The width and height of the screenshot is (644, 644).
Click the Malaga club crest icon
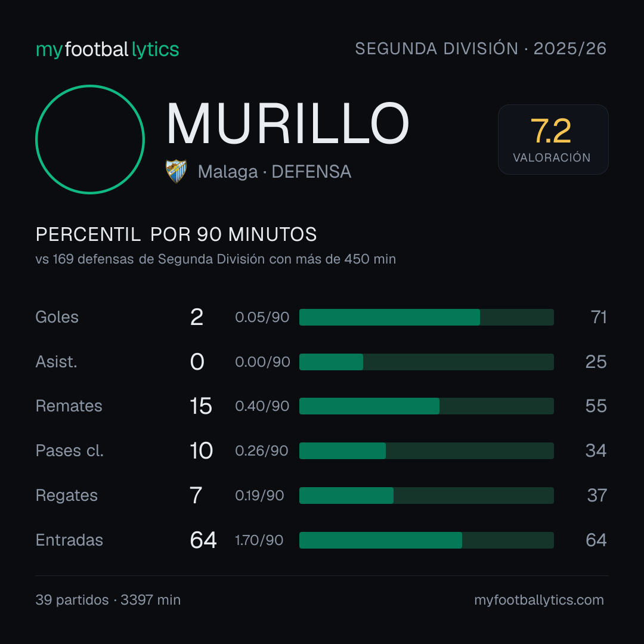(176, 171)
